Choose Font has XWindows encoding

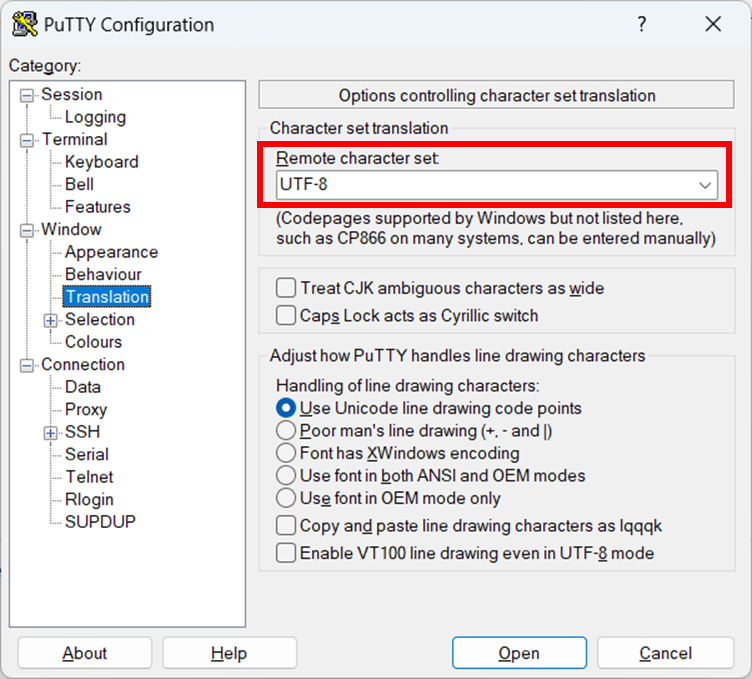pyautogui.click(x=286, y=453)
